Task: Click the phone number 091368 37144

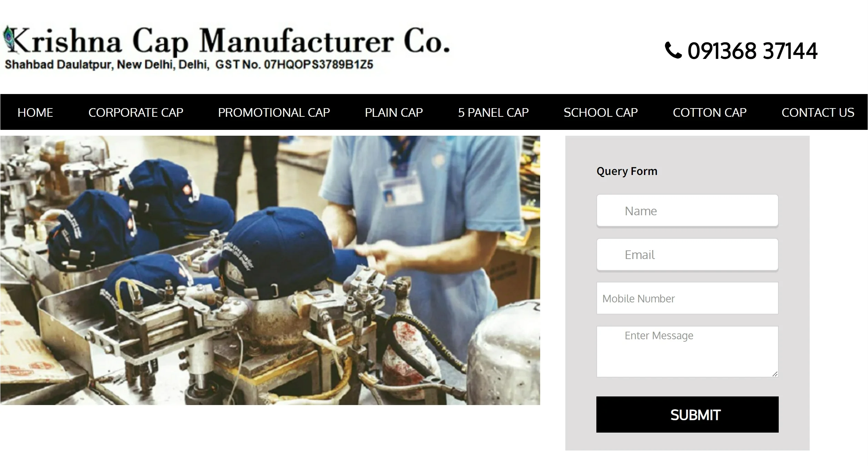Action: [752, 51]
